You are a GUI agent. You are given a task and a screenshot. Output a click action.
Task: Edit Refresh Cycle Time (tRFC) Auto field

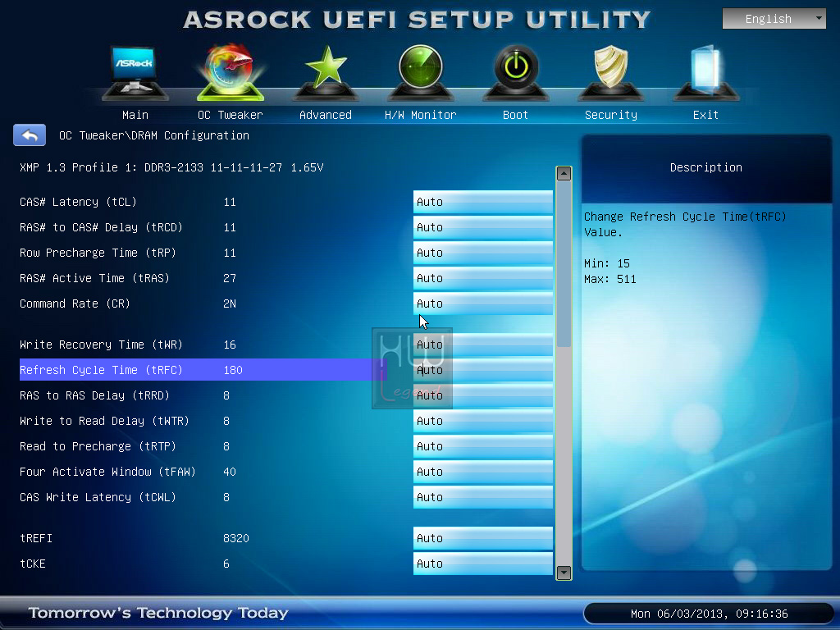tap(482, 370)
